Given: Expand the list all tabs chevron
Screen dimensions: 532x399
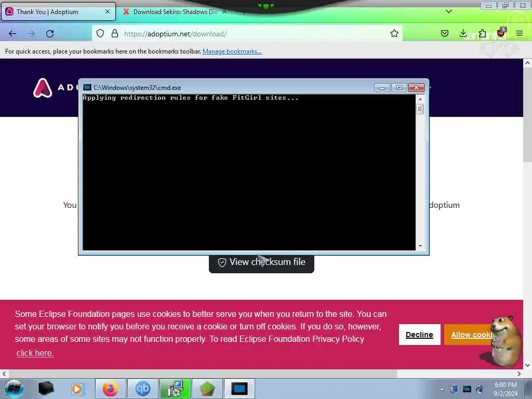Looking at the screenshot, I should click(x=449, y=11).
